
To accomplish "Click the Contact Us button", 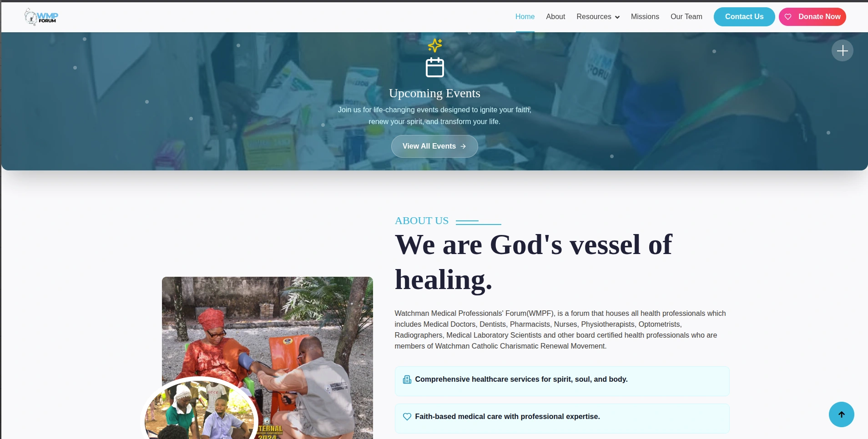I will coord(744,17).
